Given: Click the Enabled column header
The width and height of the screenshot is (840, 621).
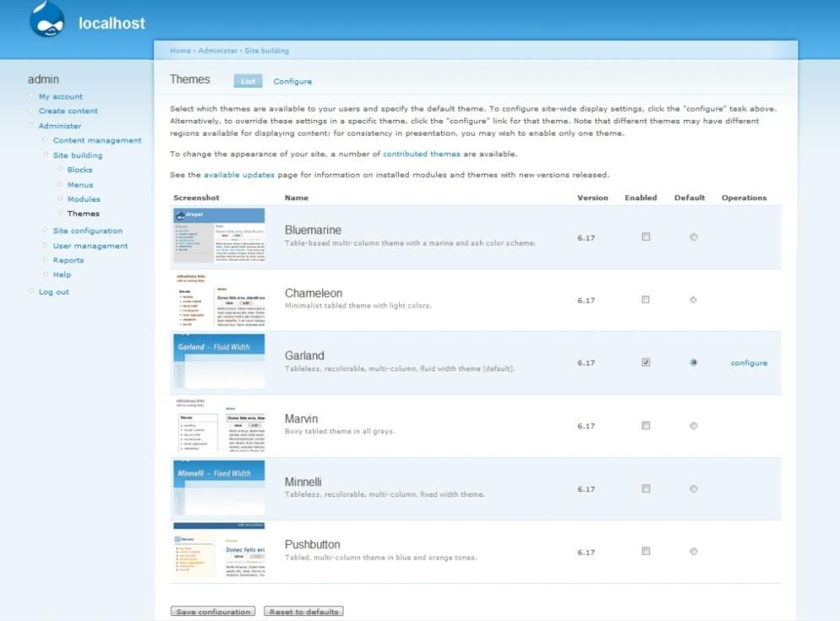Looking at the screenshot, I should (641, 197).
